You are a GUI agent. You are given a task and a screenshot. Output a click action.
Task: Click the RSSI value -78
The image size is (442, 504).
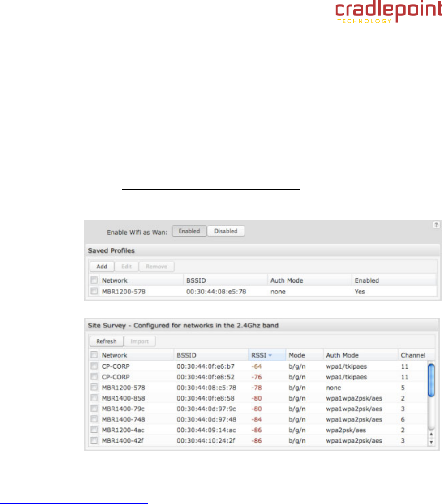coord(256,388)
